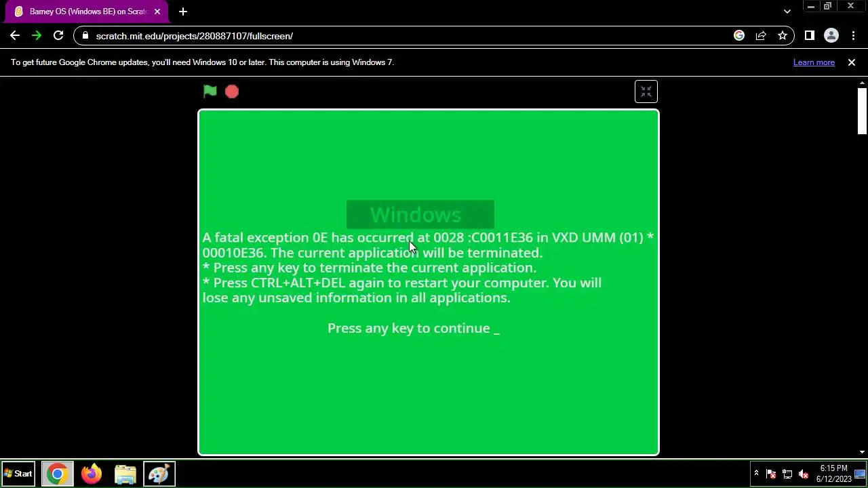Click the muted volume tray icon
The height and width of the screenshot is (488, 868).
pos(804,474)
